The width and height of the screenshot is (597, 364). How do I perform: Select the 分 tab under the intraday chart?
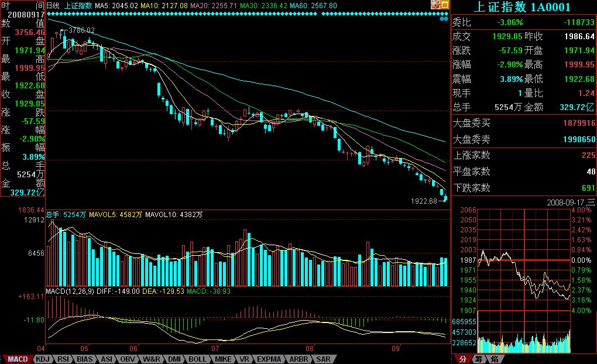pyautogui.click(x=462, y=359)
